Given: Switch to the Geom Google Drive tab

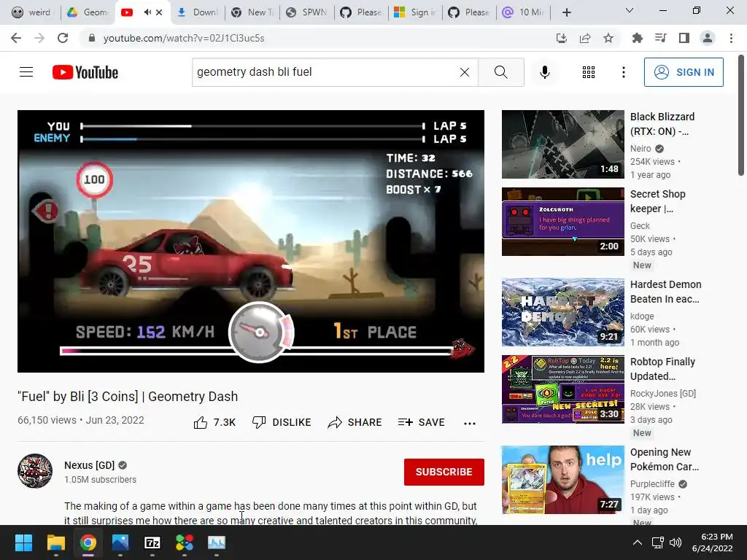Looking at the screenshot, I should tap(88, 12).
